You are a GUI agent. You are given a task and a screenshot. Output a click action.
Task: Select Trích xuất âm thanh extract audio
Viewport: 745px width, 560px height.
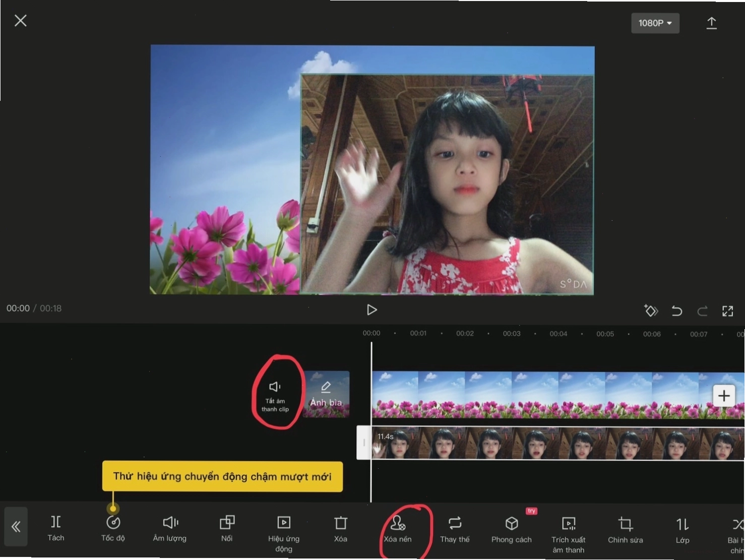pyautogui.click(x=569, y=534)
